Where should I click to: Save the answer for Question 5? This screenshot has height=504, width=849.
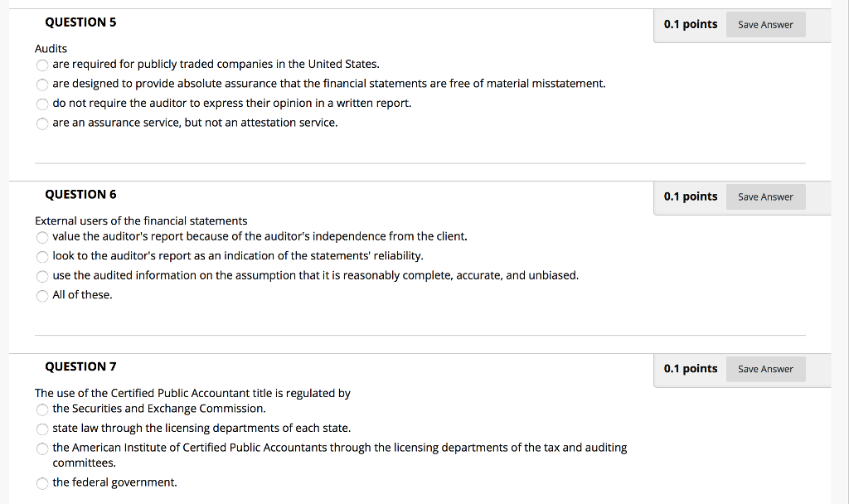pyautogui.click(x=764, y=24)
